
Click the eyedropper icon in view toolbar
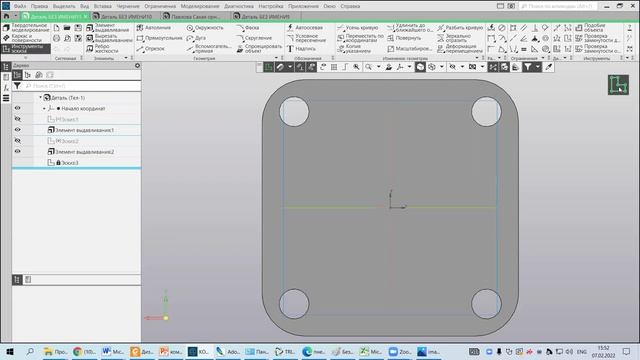pyautogui.click(x=549, y=67)
